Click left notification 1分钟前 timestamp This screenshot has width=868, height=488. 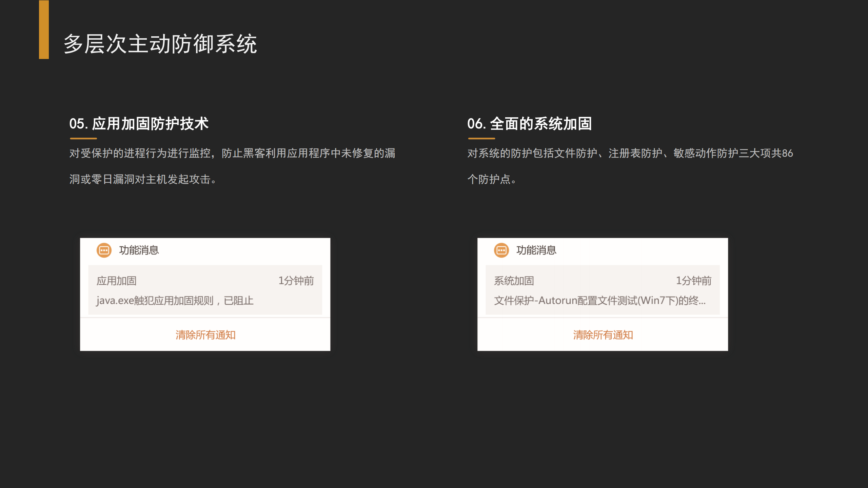point(296,281)
